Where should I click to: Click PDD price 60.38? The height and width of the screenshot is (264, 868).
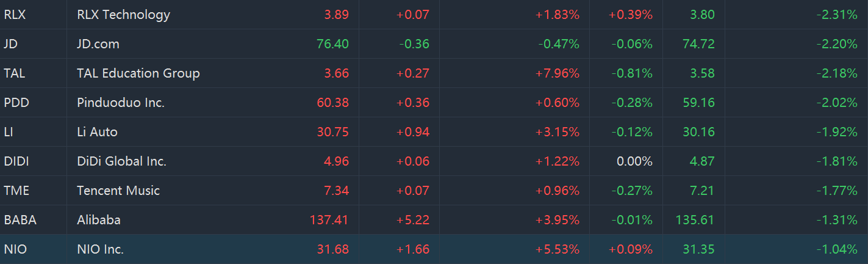pyautogui.click(x=333, y=103)
